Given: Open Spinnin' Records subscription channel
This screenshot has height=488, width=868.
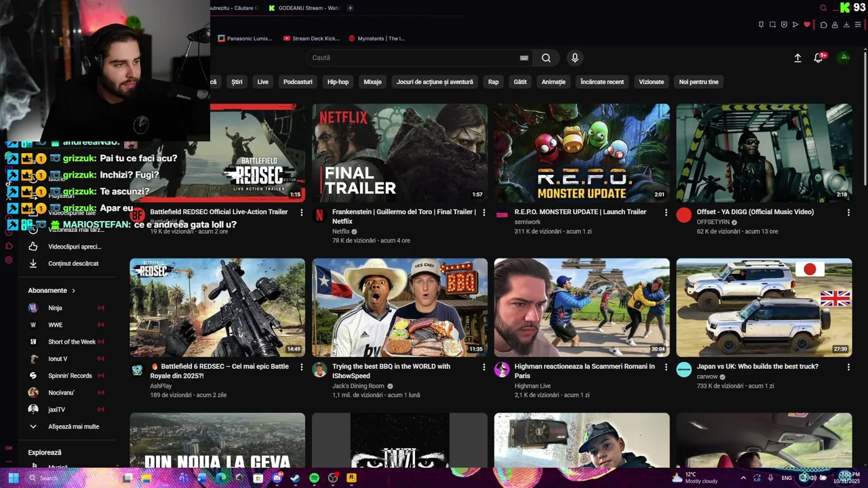Looking at the screenshot, I should [x=65, y=375].
